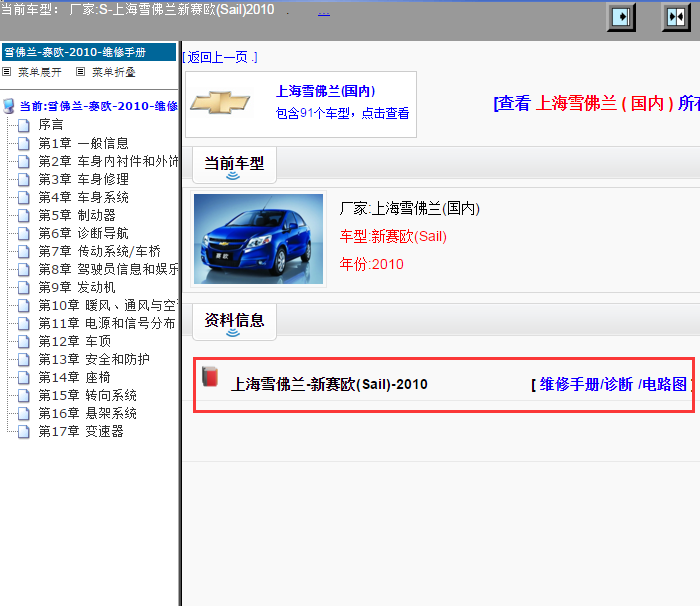
Task: Click the Chevrolet bowtie logo
Action: [x=220, y=103]
